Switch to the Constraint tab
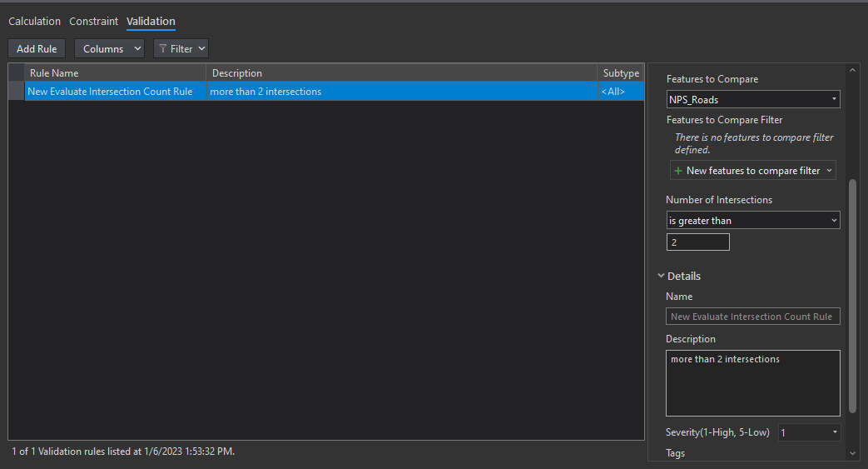The width and height of the screenshot is (868, 469). (x=93, y=21)
